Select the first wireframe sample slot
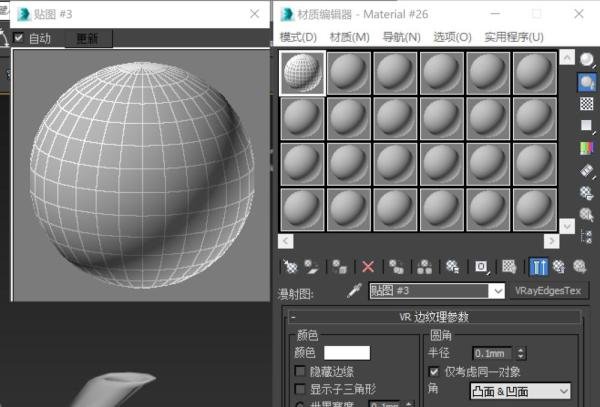Screen dimensions: 600x407 pyautogui.click(x=302, y=73)
